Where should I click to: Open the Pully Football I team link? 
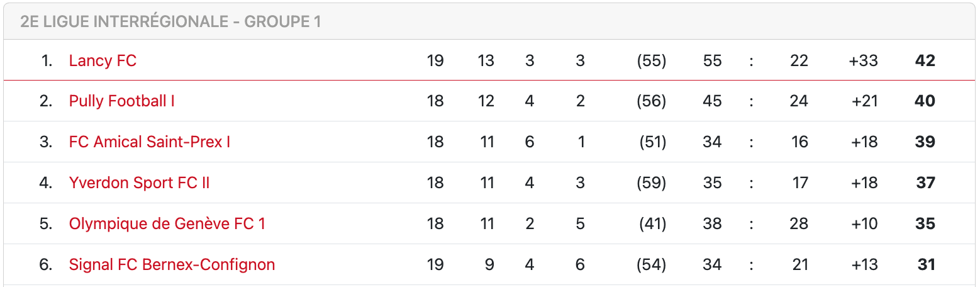(121, 101)
